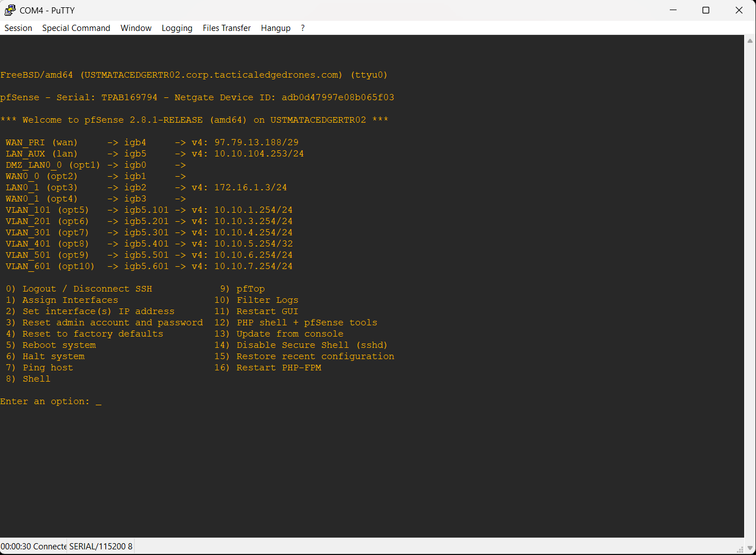Open the Session menu
The height and width of the screenshot is (555, 756).
tap(18, 28)
